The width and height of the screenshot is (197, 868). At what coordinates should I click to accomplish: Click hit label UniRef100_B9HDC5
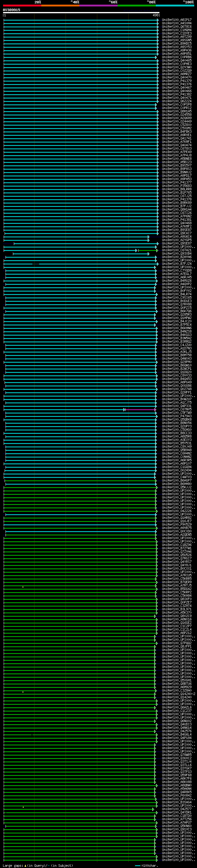[177, 43]
